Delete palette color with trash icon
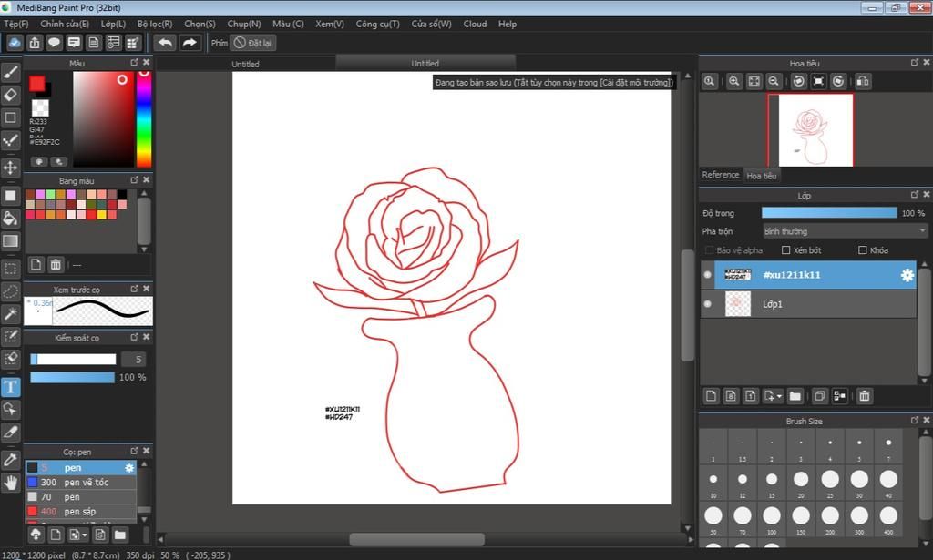 [56, 265]
